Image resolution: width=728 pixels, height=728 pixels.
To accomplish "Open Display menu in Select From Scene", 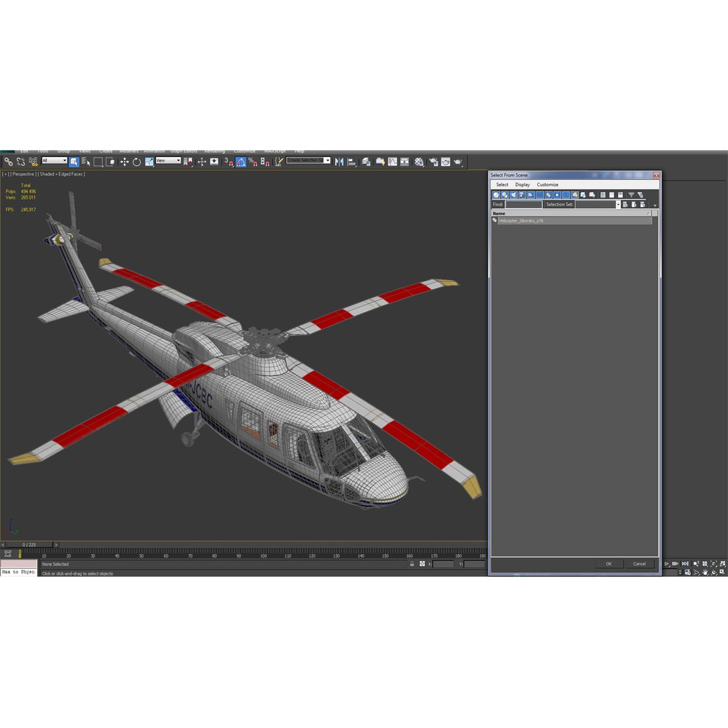I will (x=522, y=184).
